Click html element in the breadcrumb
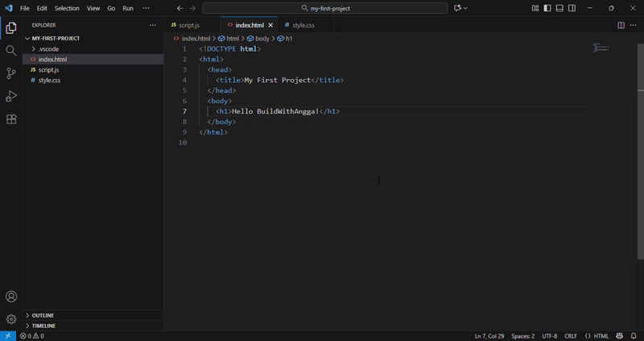 coord(229,38)
